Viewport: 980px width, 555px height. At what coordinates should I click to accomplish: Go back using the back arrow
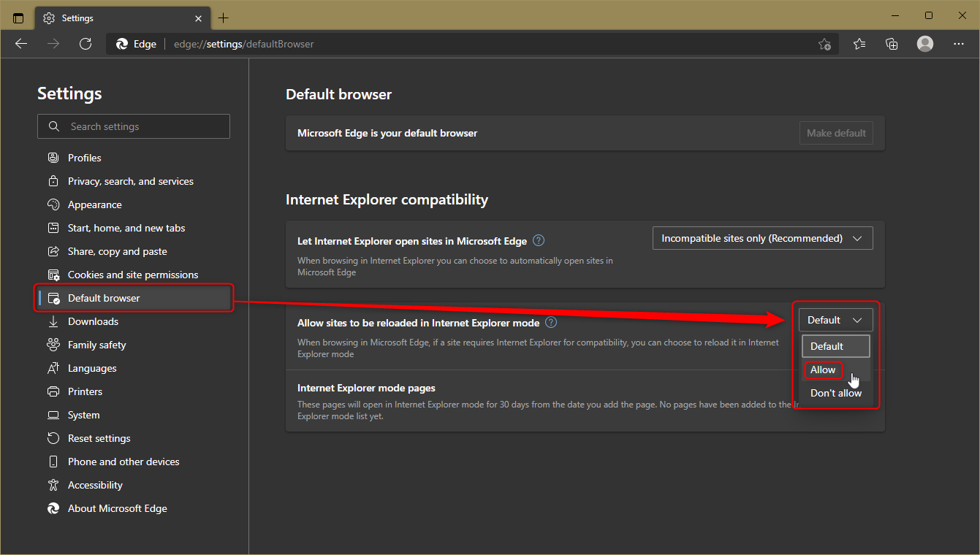coord(21,44)
